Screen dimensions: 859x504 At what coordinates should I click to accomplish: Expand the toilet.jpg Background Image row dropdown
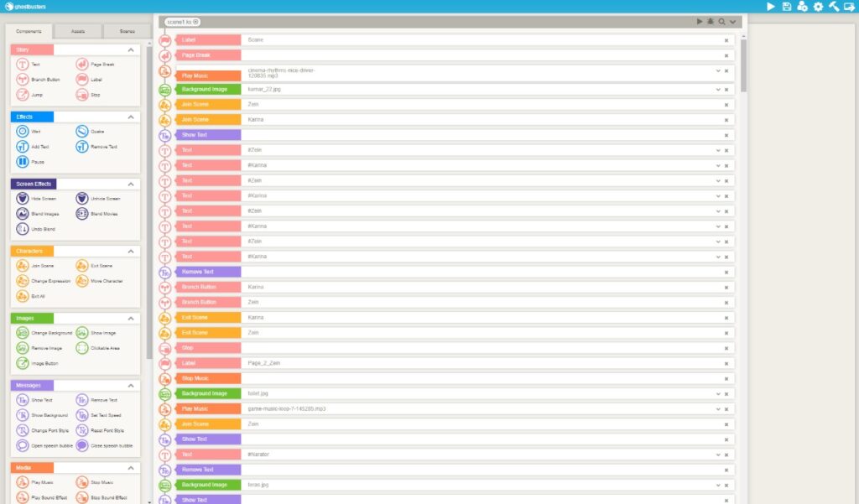pos(718,394)
